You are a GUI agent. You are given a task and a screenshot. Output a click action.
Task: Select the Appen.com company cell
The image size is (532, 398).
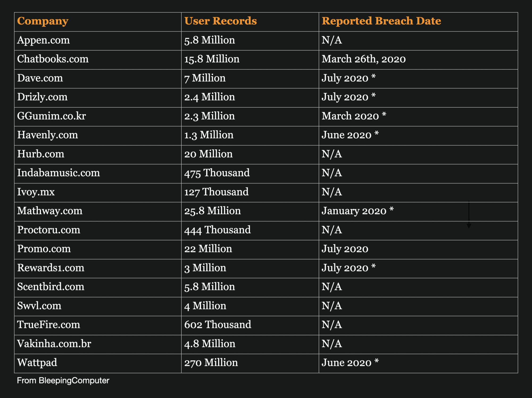(43, 40)
